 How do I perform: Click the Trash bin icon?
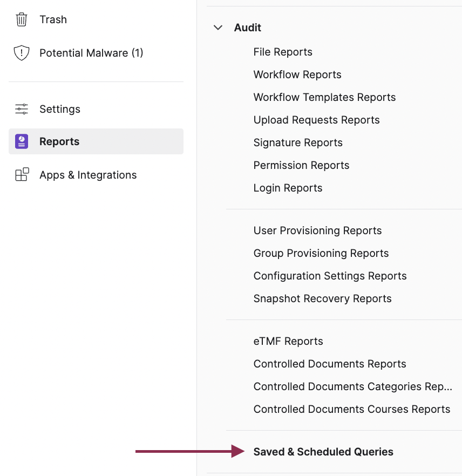click(22, 19)
